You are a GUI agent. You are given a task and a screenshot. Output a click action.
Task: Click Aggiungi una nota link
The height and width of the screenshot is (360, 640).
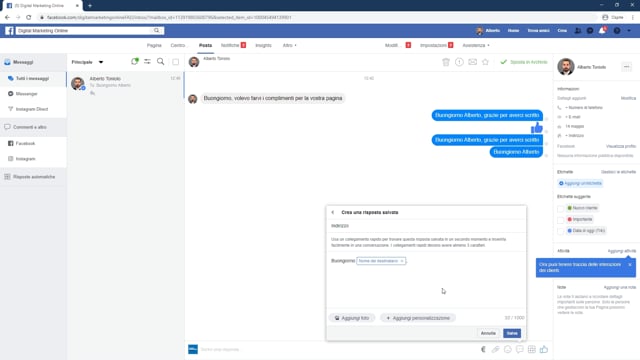(x=620, y=287)
